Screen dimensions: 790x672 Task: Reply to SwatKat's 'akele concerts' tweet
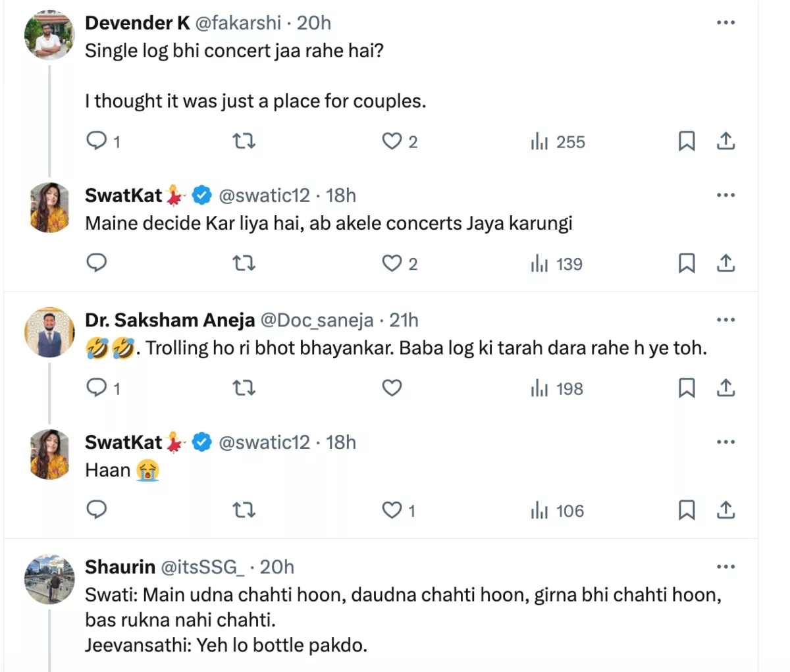[97, 263]
